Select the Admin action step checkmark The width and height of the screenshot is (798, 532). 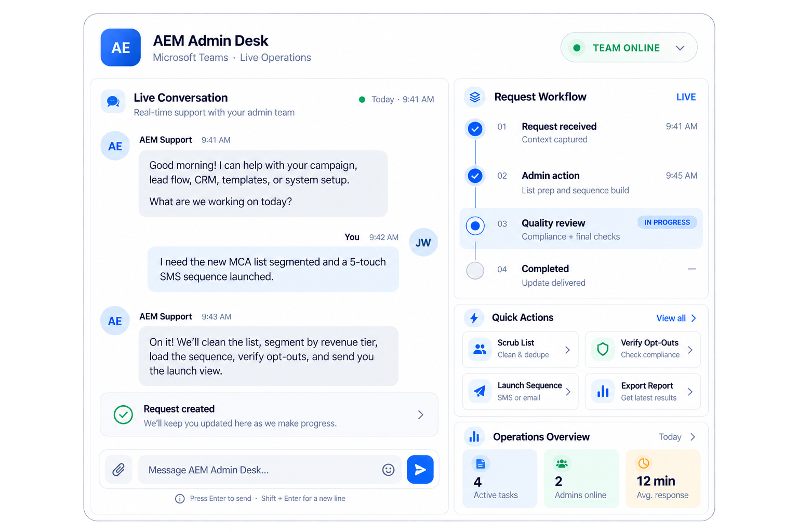475,176
